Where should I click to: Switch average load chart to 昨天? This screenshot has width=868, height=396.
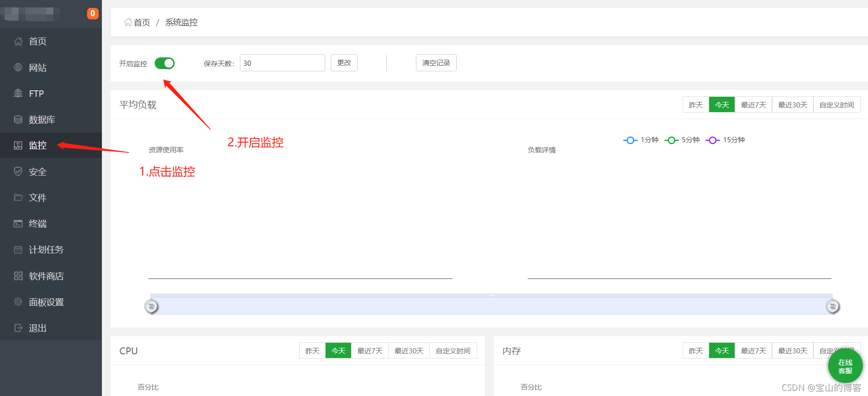click(696, 105)
